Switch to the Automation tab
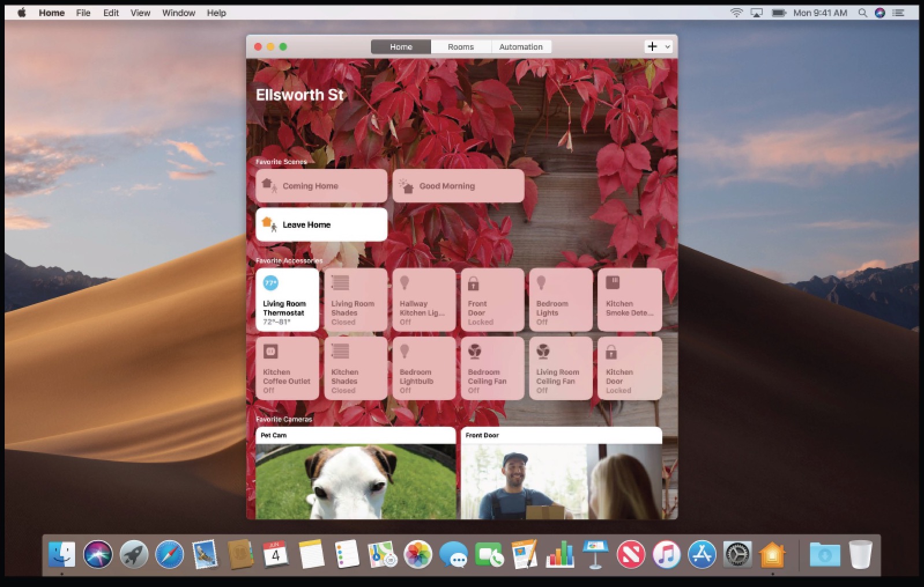This screenshot has width=924, height=587. (x=521, y=47)
